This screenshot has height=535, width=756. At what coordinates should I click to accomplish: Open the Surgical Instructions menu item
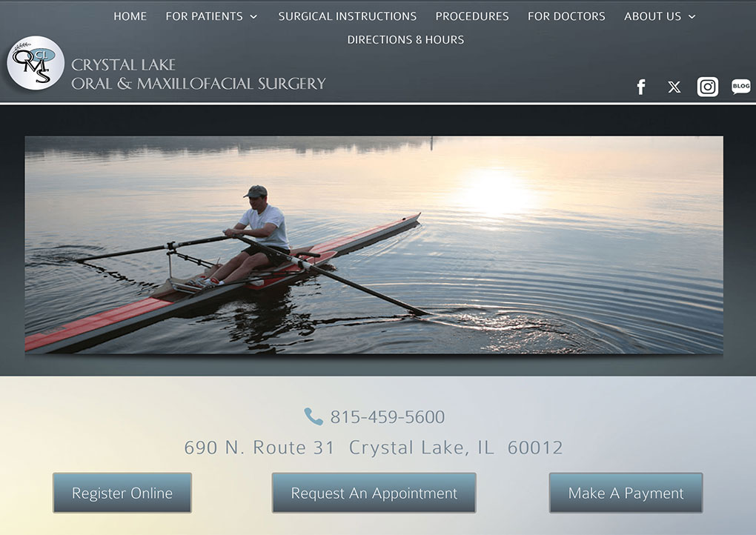(347, 16)
